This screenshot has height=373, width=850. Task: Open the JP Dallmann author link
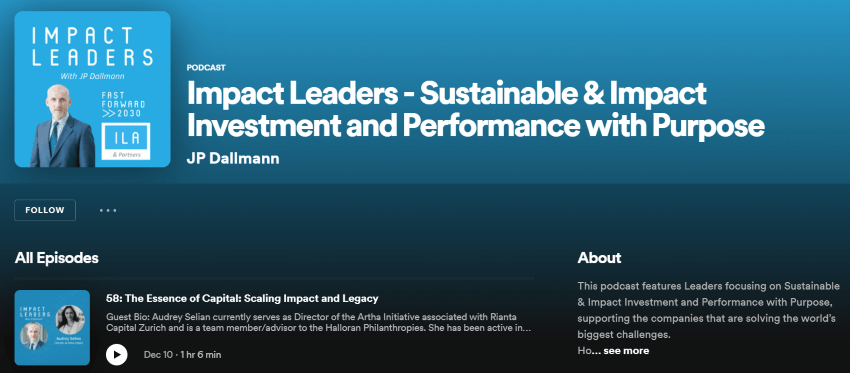coord(233,159)
